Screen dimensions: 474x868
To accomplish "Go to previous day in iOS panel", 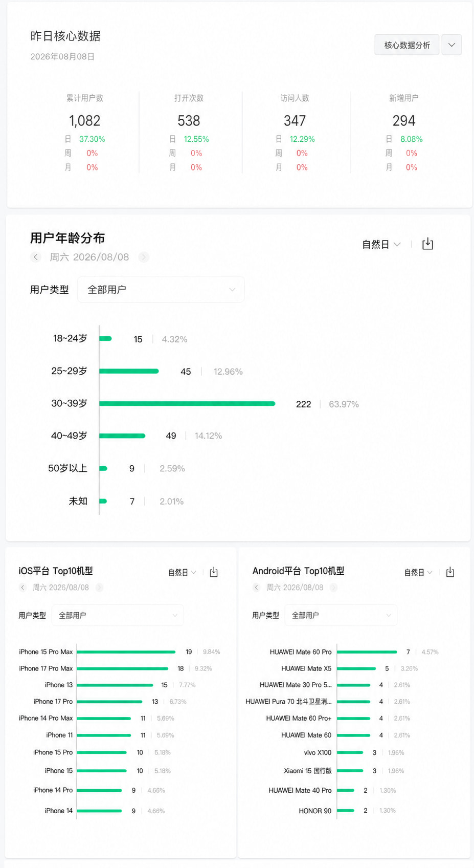I will (22, 588).
